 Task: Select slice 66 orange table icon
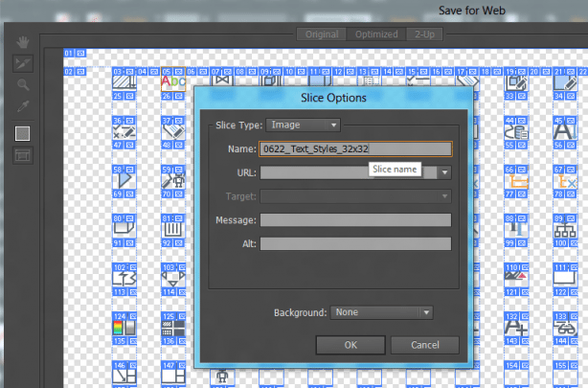[x=516, y=182]
